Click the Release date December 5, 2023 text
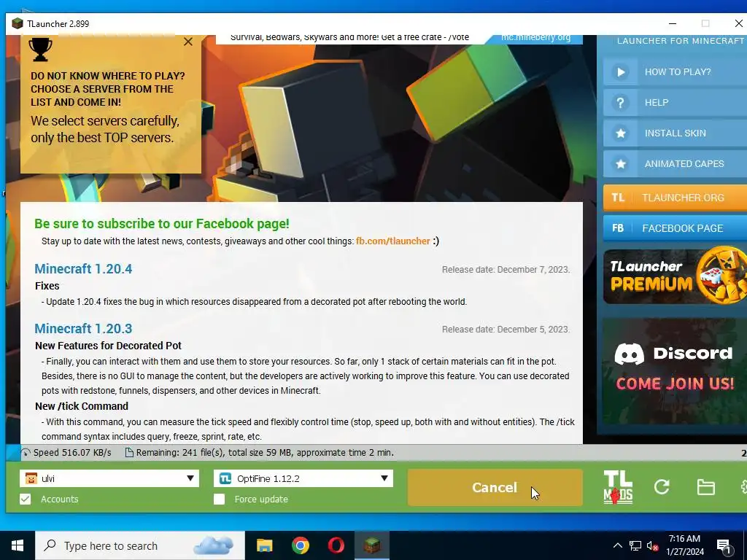 506,330
